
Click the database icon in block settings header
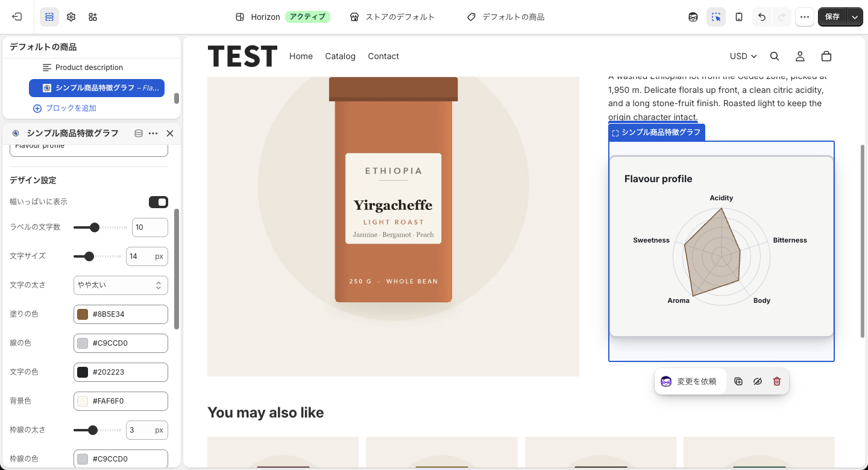(x=139, y=133)
